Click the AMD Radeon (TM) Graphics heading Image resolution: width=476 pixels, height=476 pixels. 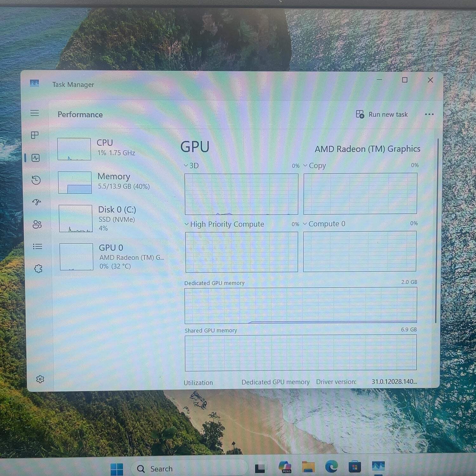(x=367, y=149)
